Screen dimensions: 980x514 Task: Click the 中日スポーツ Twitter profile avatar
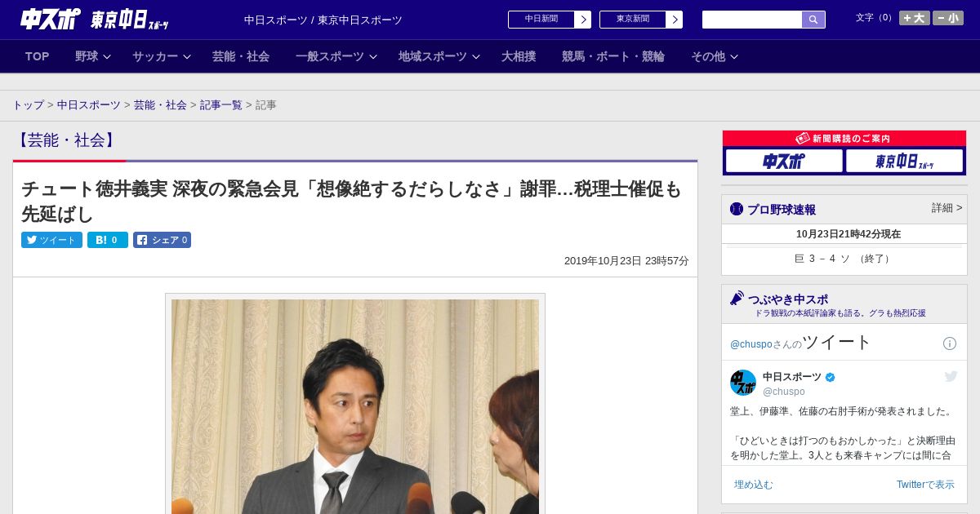[743, 383]
